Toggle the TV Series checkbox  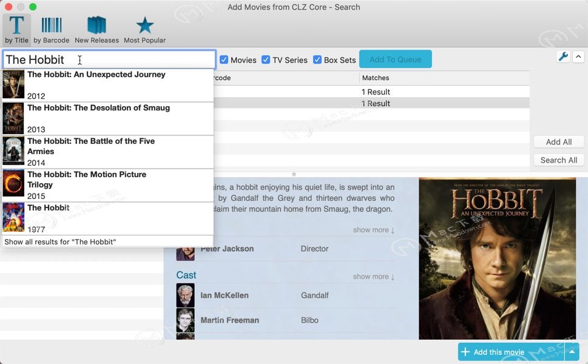click(x=266, y=59)
